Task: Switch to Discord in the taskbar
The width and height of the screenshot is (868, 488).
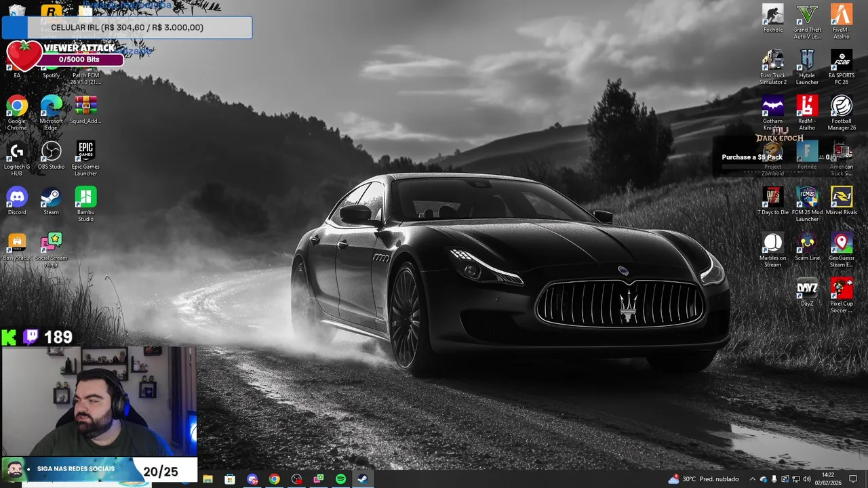Action: coord(252,479)
